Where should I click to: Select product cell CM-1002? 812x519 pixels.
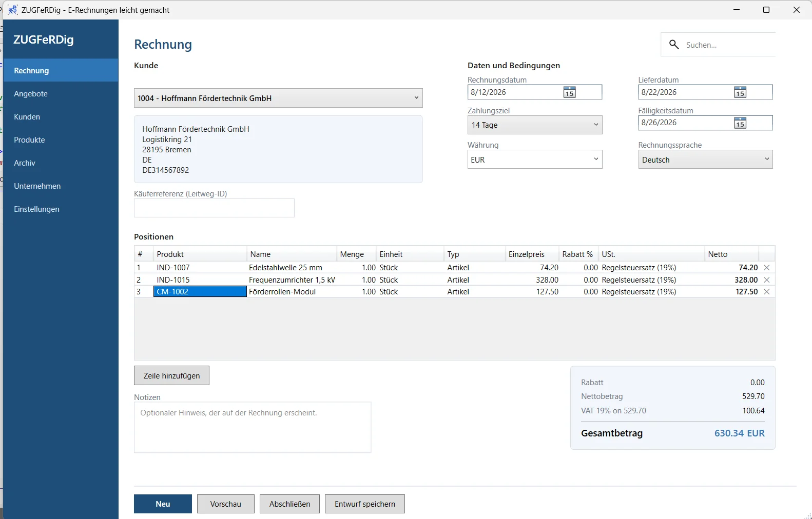(200, 292)
